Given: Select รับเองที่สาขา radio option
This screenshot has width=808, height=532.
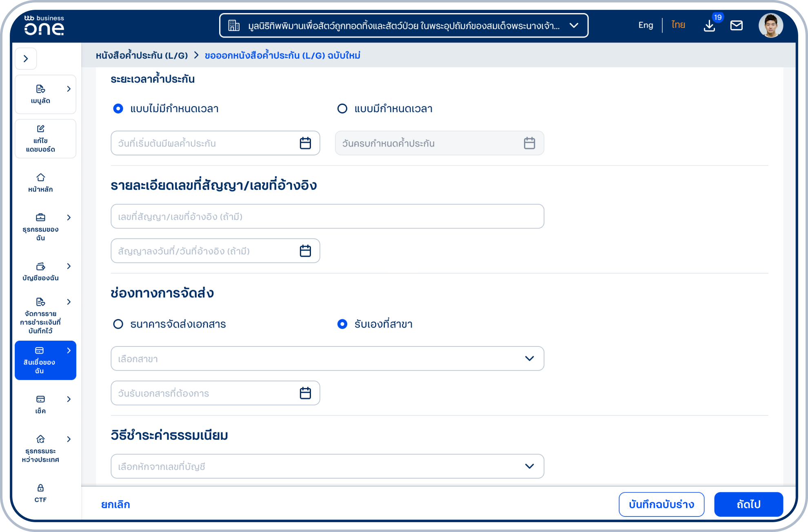Looking at the screenshot, I should click(342, 324).
